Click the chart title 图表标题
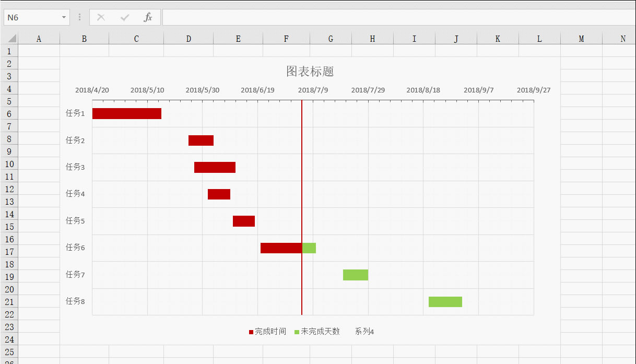The height and width of the screenshot is (364, 636). tap(310, 72)
